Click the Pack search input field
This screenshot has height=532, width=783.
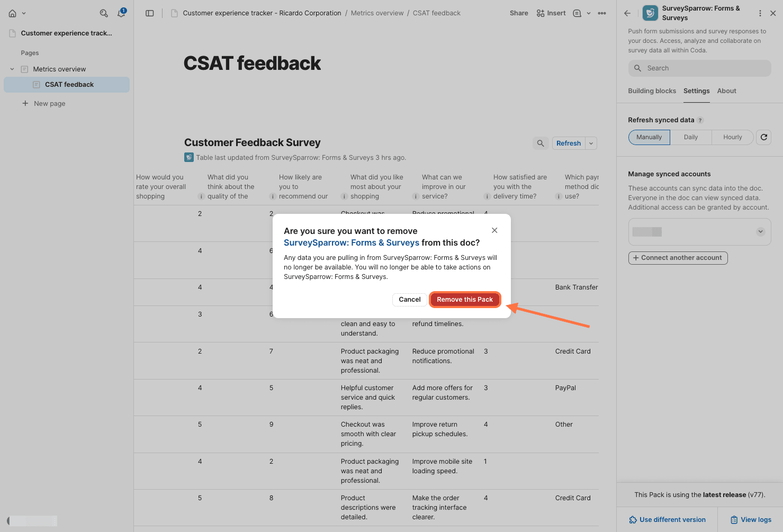tap(699, 68)
